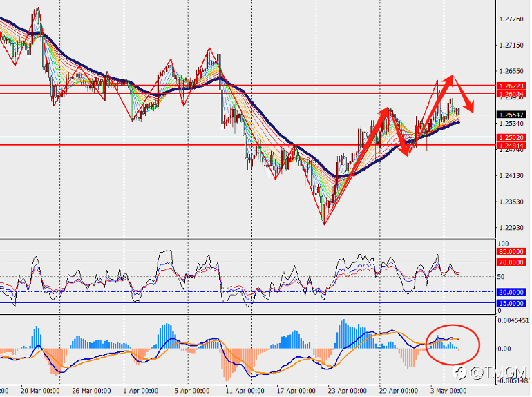The image size is (532, 397).
Task: Click the 5 Apr 00:00 date label
Action: (x=191, y=391)
